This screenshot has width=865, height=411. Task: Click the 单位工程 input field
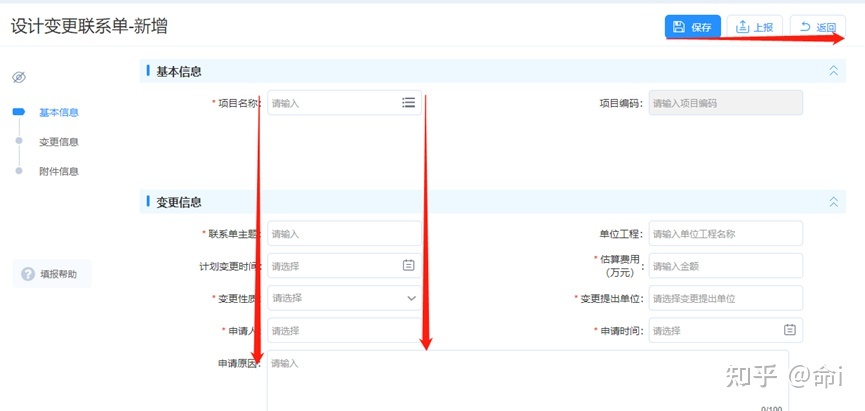point(725,234)
